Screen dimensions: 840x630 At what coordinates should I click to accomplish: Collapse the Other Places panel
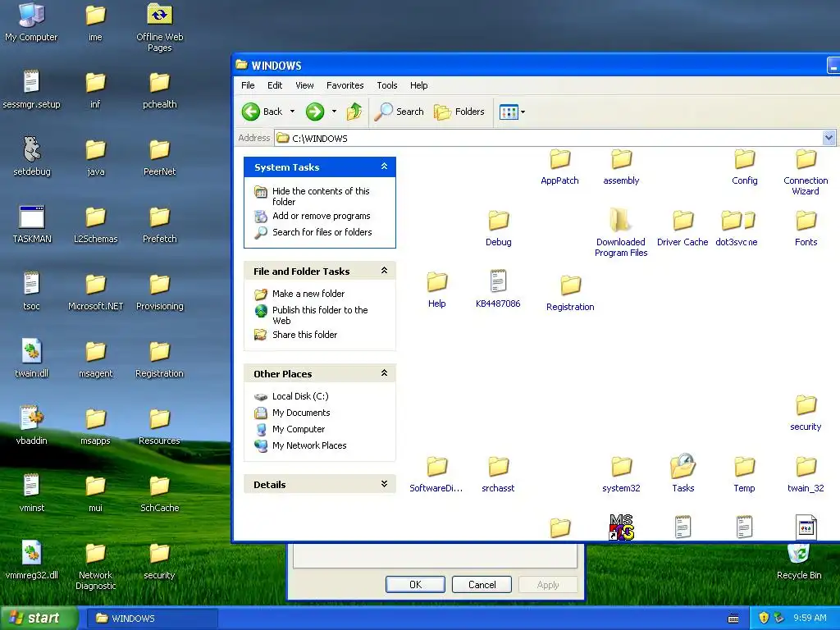[384, 373]
